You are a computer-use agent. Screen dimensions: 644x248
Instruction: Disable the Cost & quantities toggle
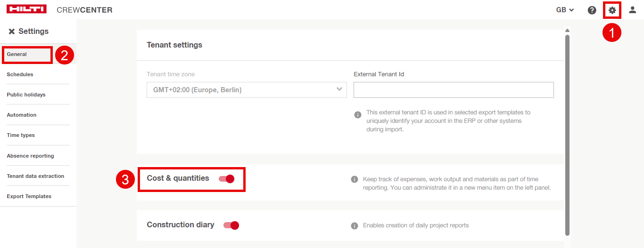tap(227, 179)
